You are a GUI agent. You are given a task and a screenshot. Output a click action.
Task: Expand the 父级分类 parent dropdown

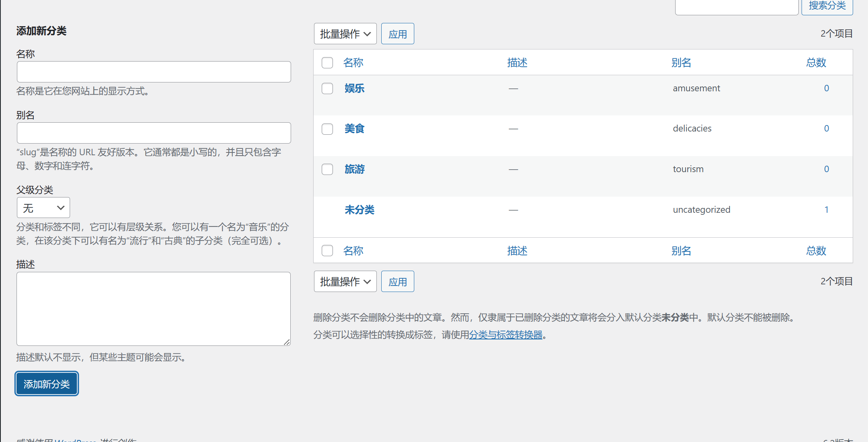[x=43, y=208]
